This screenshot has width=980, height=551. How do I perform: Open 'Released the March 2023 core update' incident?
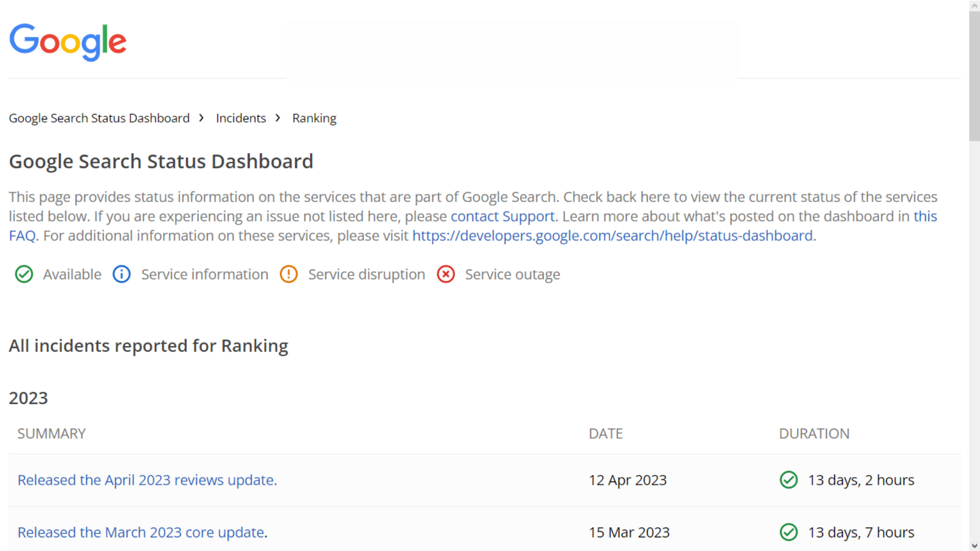pos(141,532)
